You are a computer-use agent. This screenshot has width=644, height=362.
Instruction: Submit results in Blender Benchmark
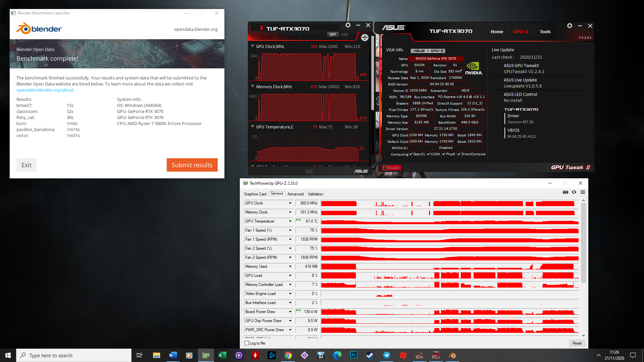pyautogui.click(x=192, y=165)
